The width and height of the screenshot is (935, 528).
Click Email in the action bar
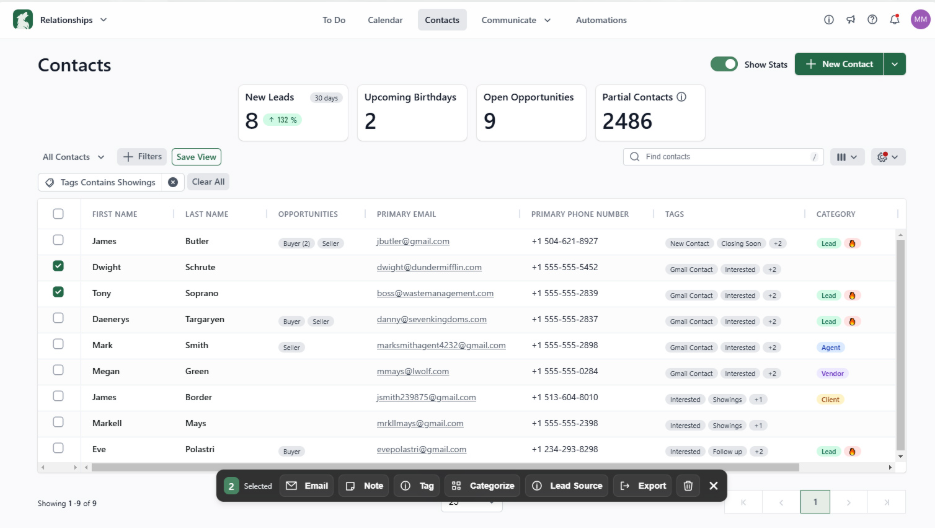[307, 486]
